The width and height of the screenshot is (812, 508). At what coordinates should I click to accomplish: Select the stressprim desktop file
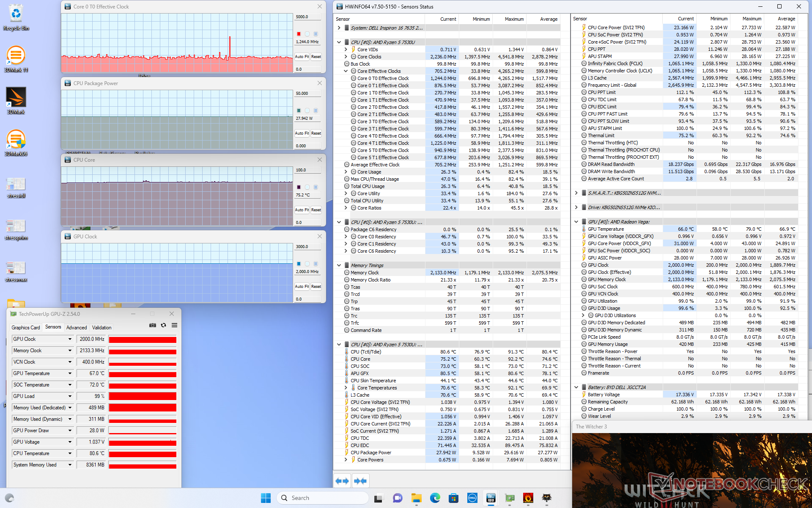click(x=16, y=229)
